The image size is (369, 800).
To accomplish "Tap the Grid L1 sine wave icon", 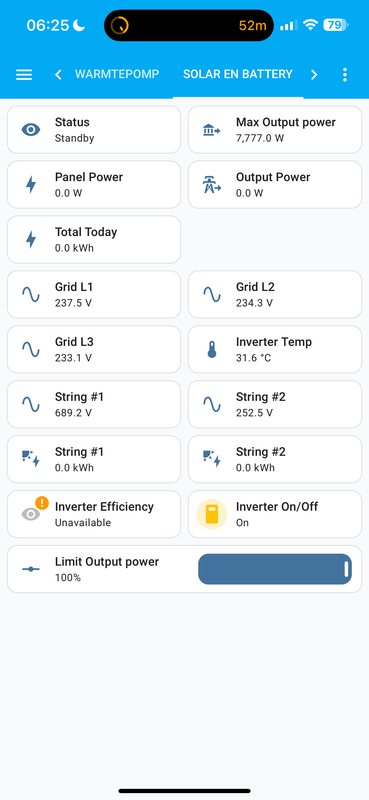I will tap(31, 294).
